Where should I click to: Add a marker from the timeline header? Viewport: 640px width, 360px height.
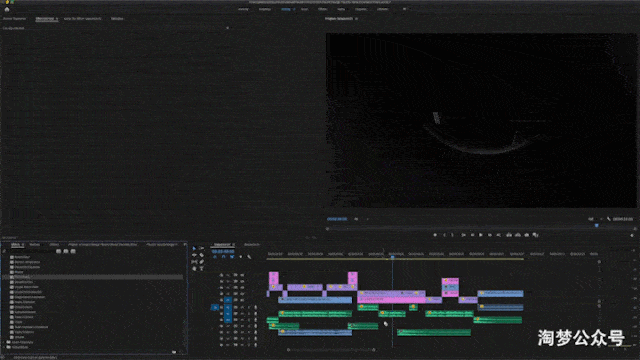click(x=240, y=257)
